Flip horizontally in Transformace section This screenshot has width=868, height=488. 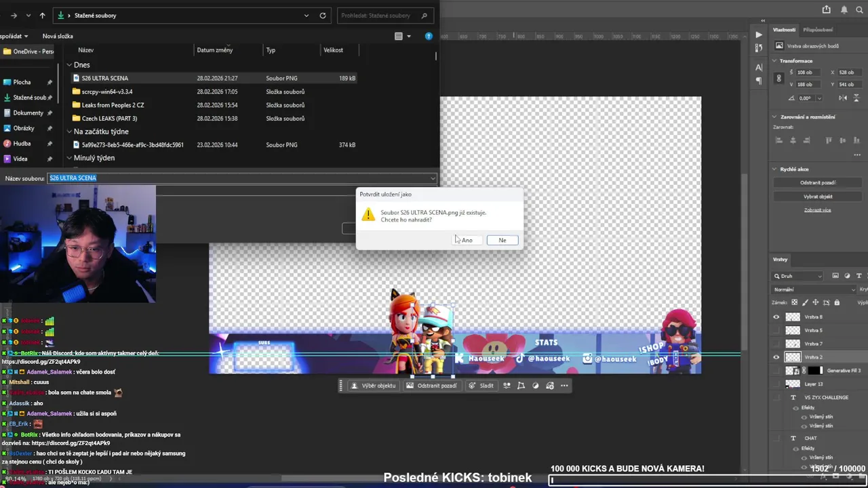843,98
